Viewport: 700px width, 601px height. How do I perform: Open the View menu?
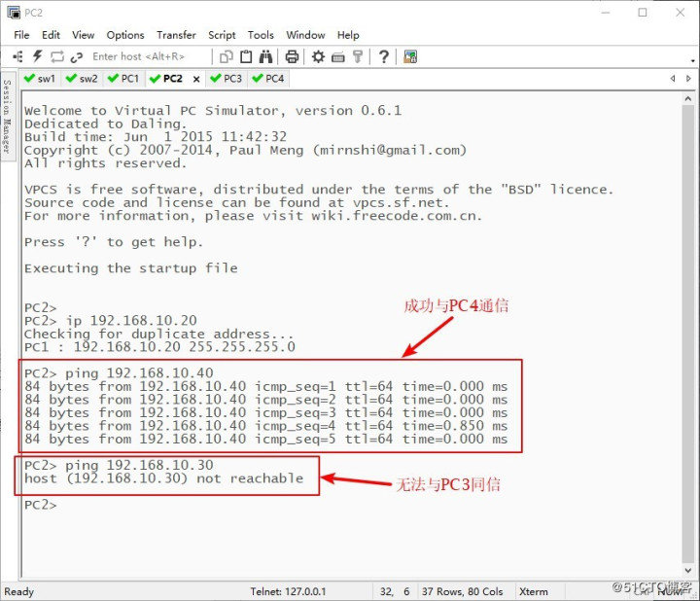pyautogui.click(x=83, y=35)
